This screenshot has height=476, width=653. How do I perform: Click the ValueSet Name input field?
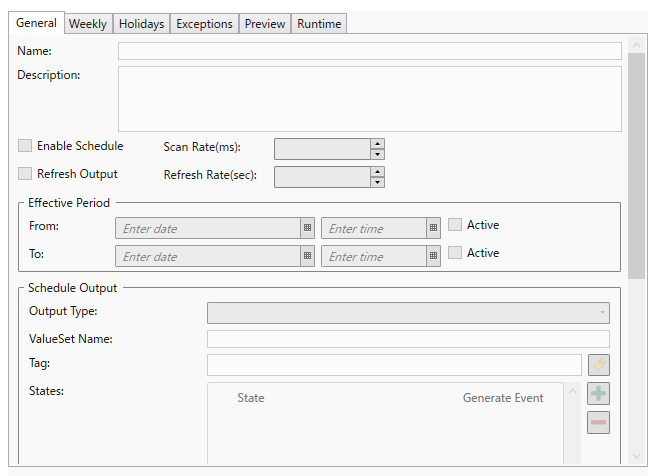[x=408, y=339]
